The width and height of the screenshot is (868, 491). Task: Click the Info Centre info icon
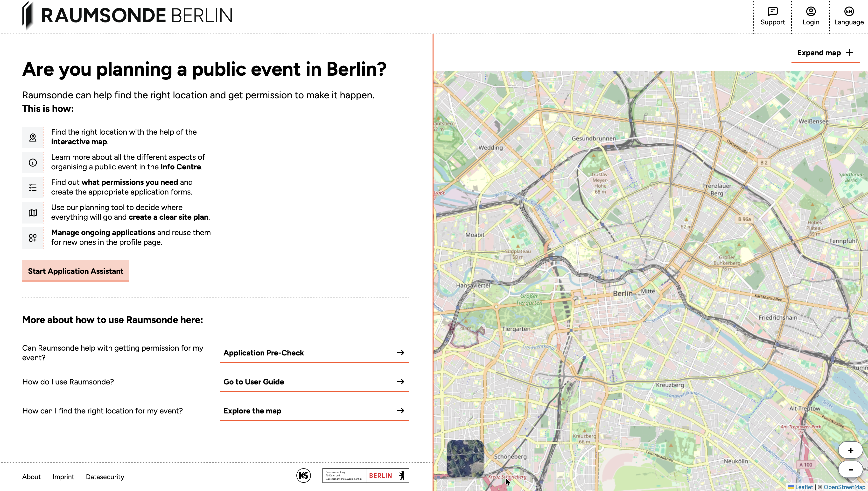33,163
